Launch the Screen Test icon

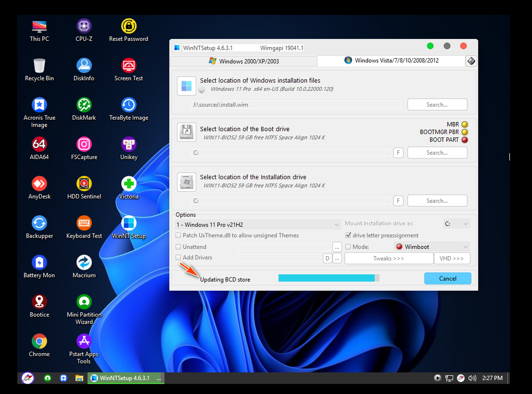tap(129, 70)
